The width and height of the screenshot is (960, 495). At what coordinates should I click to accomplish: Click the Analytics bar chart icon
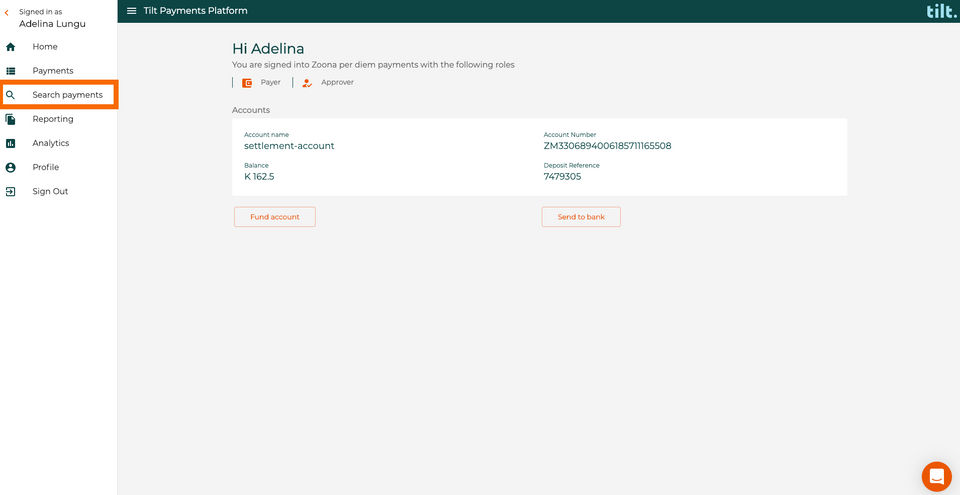[x=10, y=143]
